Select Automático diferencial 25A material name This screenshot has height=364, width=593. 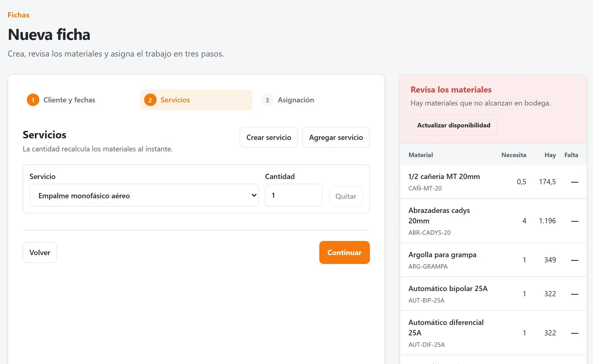[446, 328]
